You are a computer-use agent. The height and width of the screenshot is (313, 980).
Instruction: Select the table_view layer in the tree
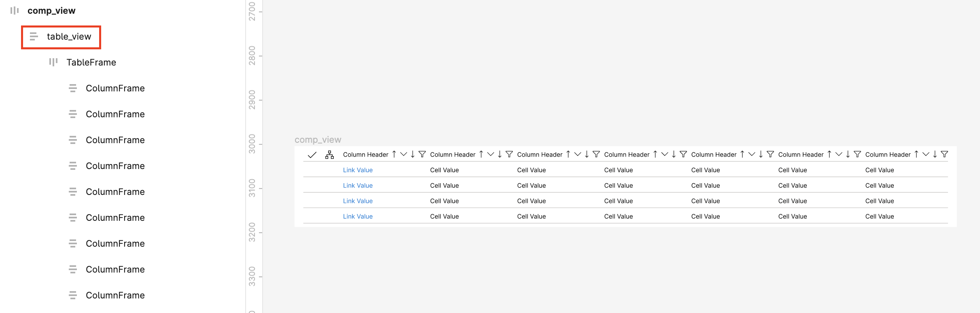point(69,37)
